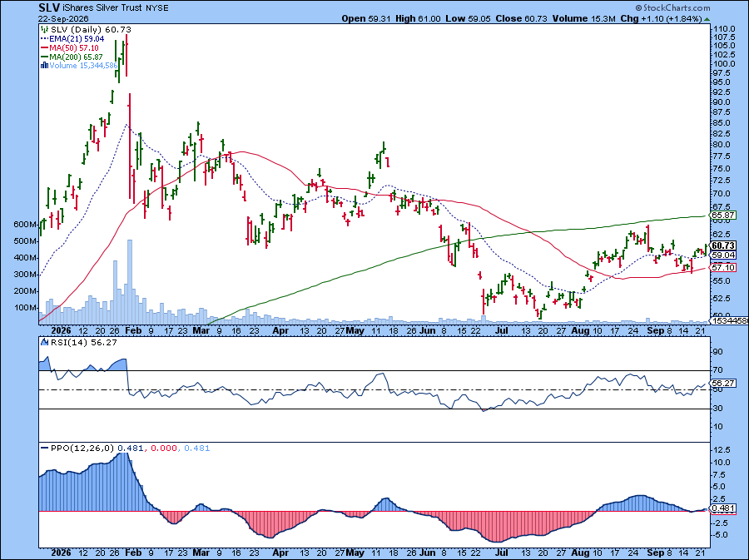Click the -5.0 label on the PPO axis
The image size is (749, 560).
(x=722, y=535)
